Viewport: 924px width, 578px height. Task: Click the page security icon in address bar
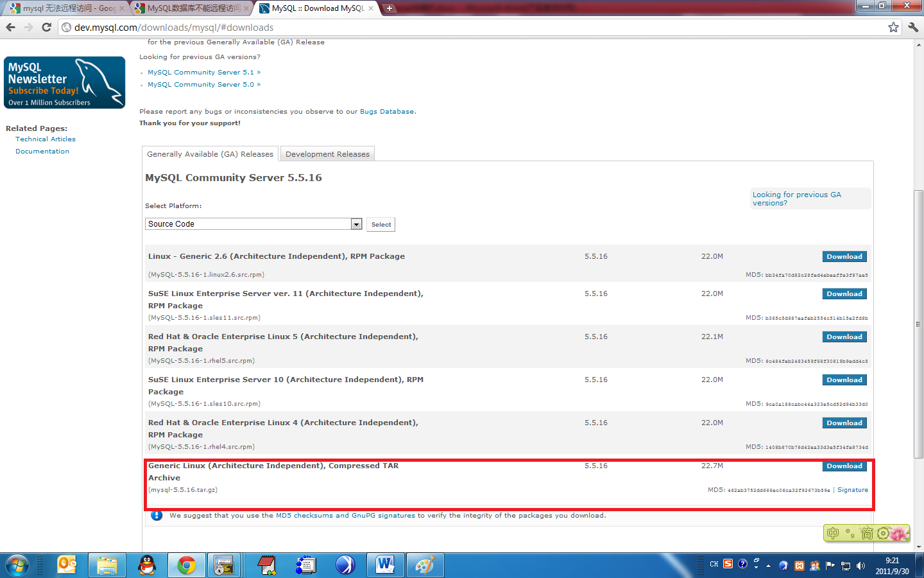click(x=66, y=27)
